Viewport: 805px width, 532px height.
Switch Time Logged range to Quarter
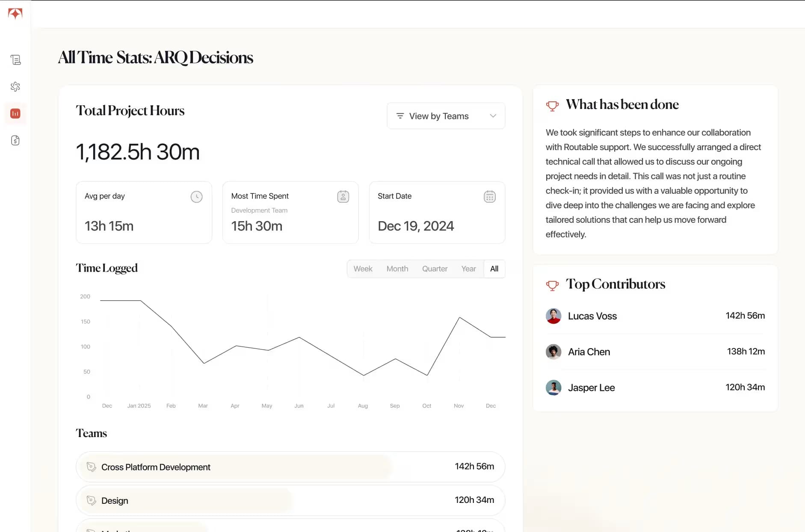click(435, 269)
